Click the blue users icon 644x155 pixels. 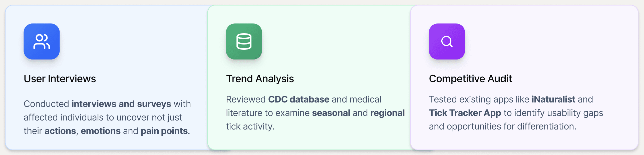pos(42,41)
